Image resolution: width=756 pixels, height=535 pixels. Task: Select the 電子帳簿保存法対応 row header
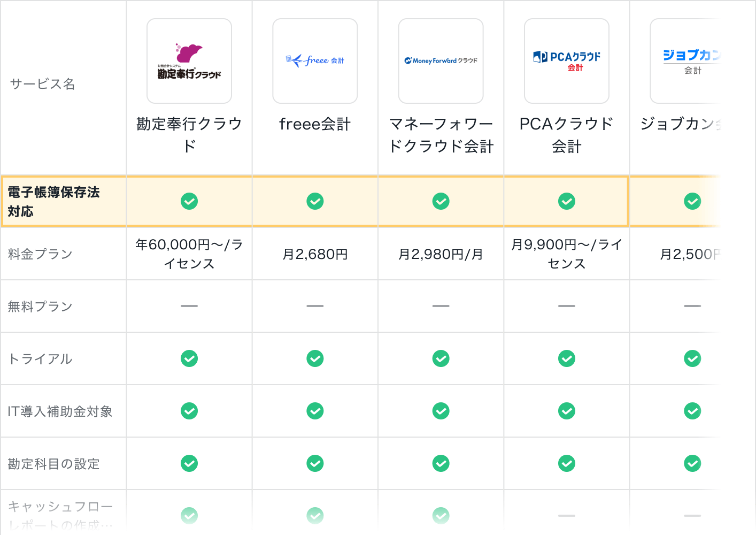click(x=54, y=202)
